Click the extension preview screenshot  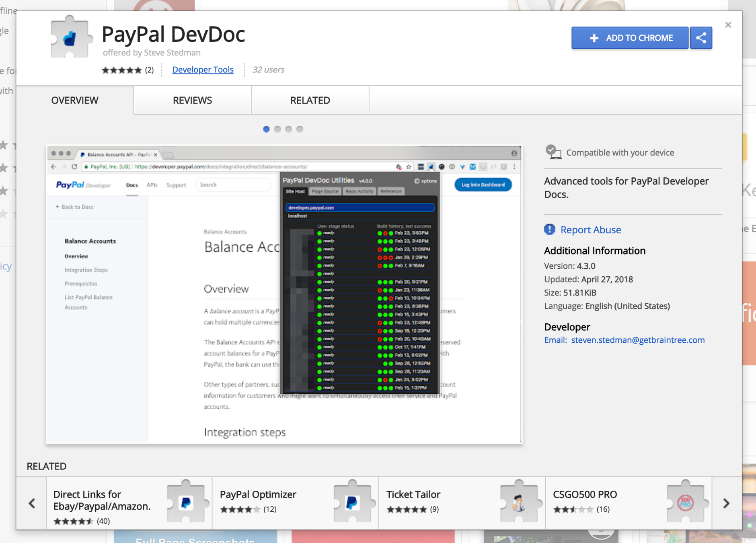point(284,294)
